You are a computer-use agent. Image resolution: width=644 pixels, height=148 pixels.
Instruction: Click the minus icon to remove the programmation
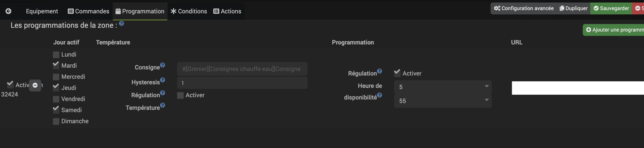(x=35, y=85)
